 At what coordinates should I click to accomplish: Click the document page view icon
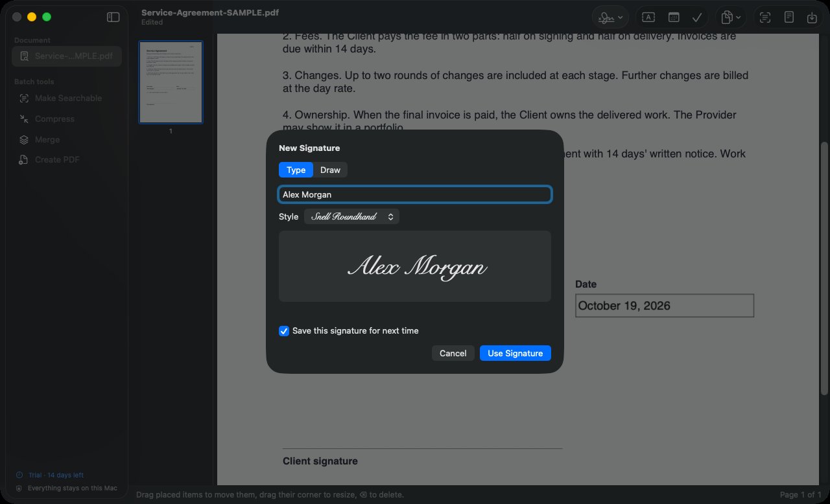(788, 17)
